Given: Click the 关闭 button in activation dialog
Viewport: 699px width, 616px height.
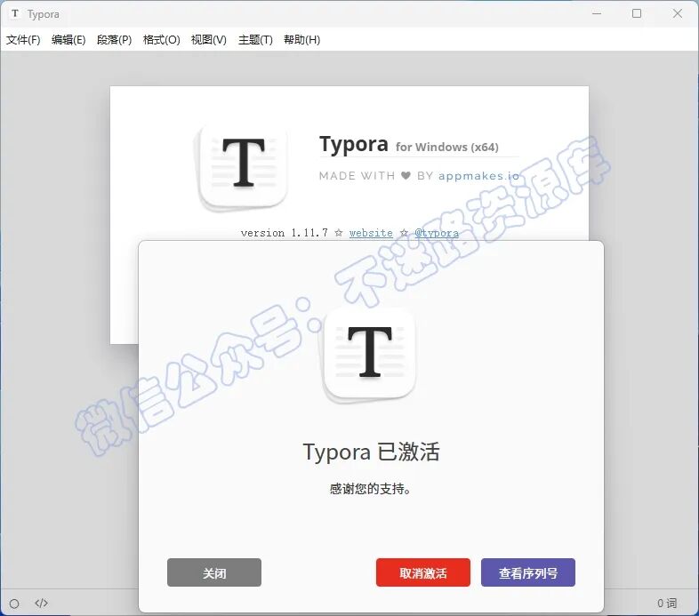Looking at the screenshot, I should 214,572.
